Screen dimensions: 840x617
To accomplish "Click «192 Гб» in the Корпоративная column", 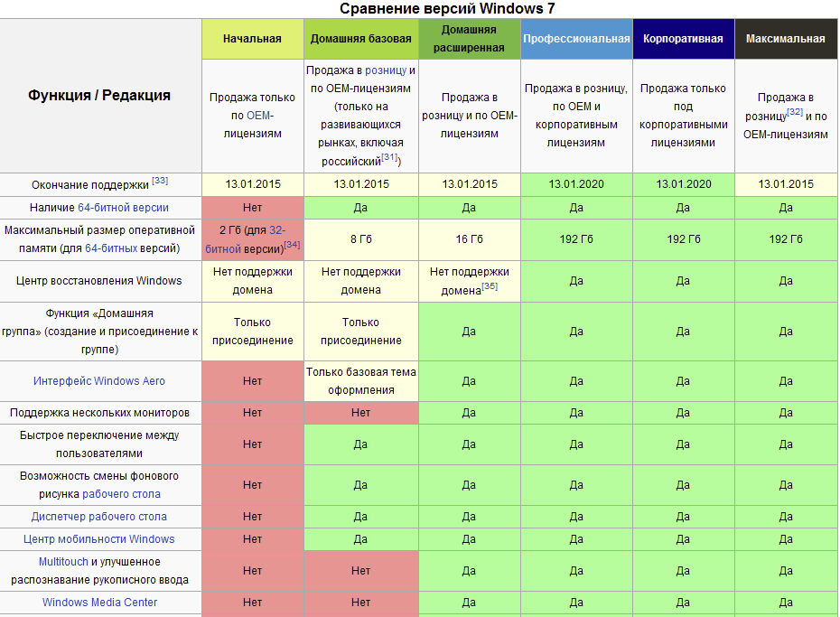I will click(683, 239).
